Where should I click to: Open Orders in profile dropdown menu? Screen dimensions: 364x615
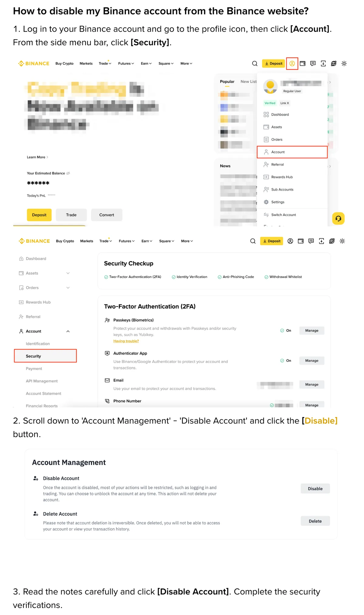pos(292,139)
